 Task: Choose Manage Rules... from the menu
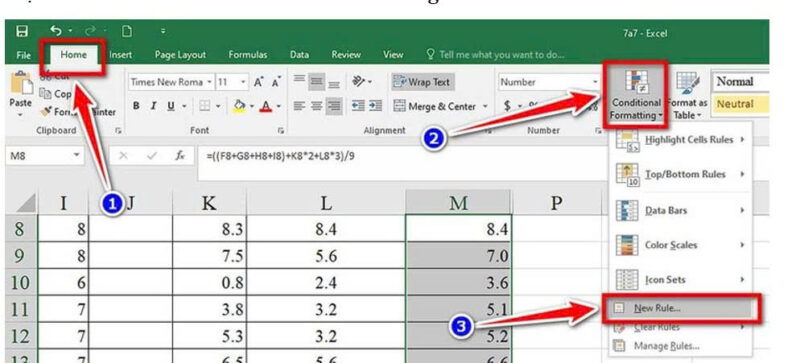tap(680, 346)
